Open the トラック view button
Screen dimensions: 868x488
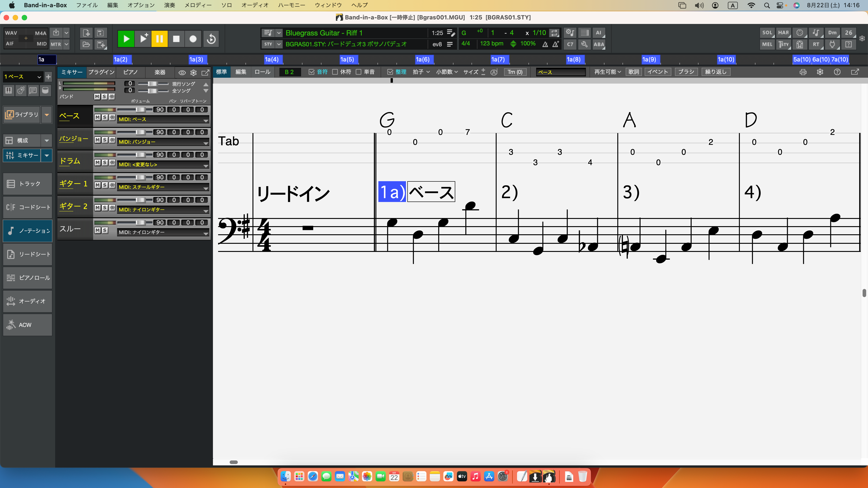28,184
